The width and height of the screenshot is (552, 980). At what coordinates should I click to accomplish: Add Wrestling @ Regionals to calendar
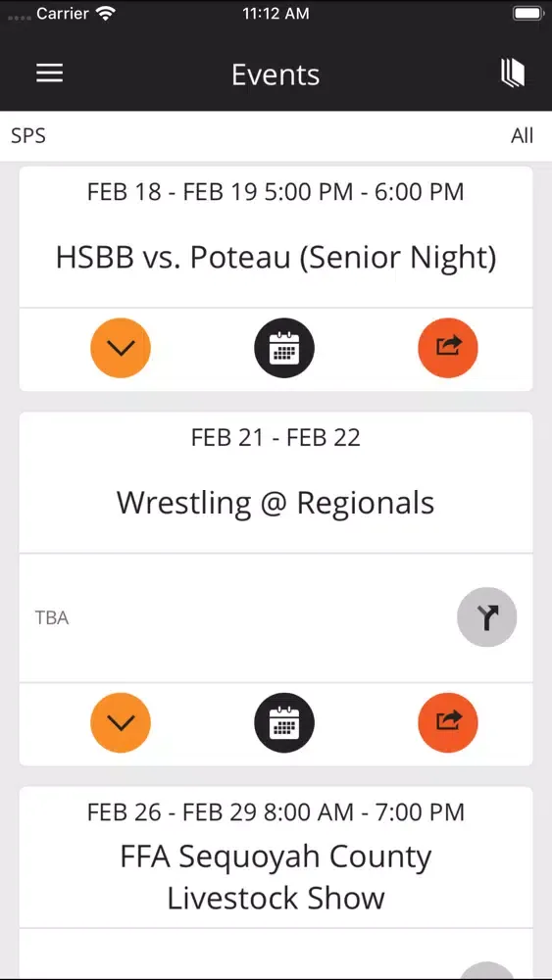(x=283, y=722)
